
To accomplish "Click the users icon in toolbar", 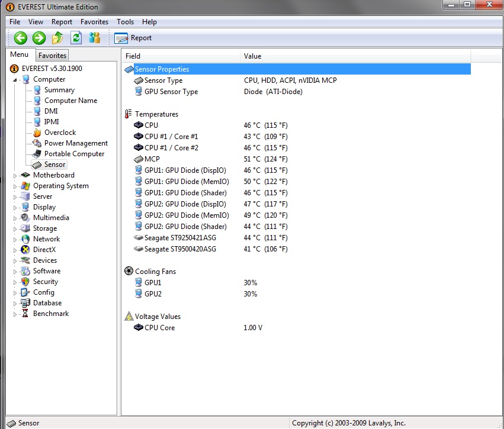I will click(x=95, y=38).
